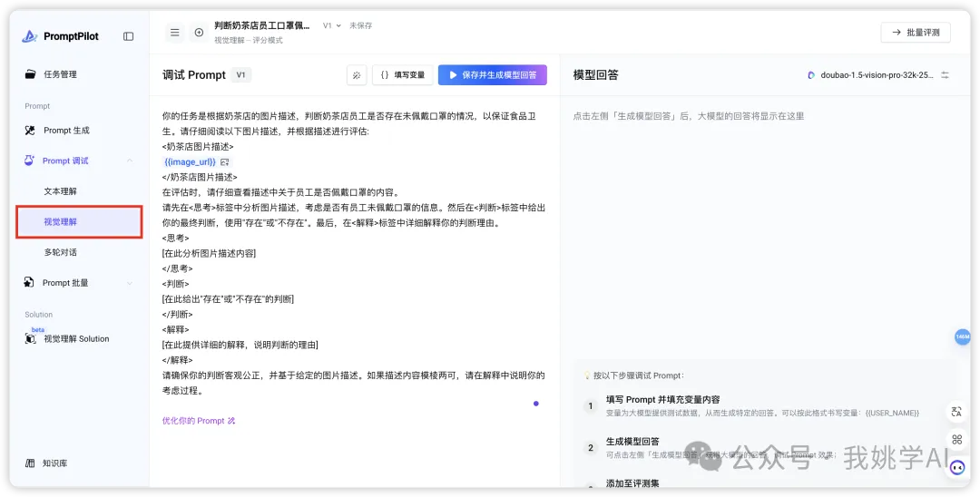Click step 2 生成模型回答
This screenshot has height=497, width=980.
coord(632,442)
